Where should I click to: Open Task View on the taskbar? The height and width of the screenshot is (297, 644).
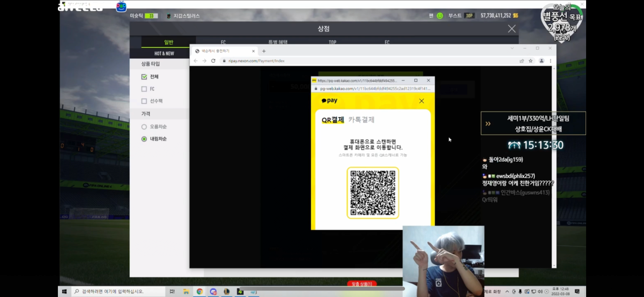click(x=172, y=291)
